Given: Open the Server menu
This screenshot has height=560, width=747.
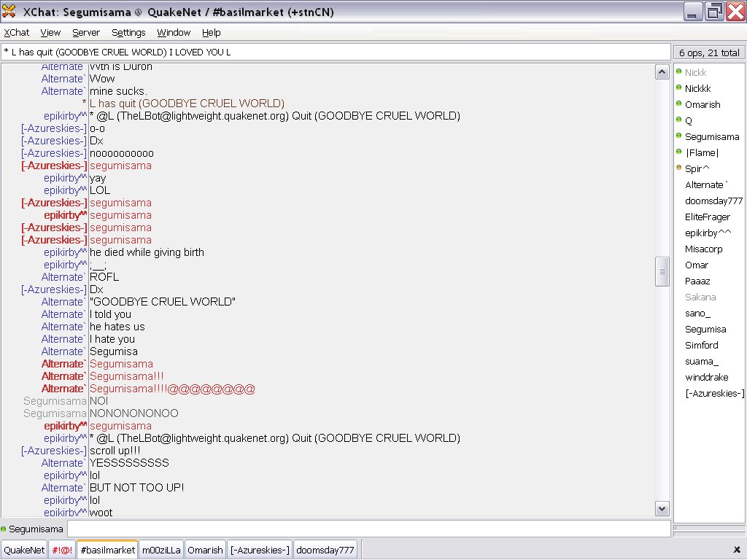Looking at the screenshot, I should click(86, 33).
